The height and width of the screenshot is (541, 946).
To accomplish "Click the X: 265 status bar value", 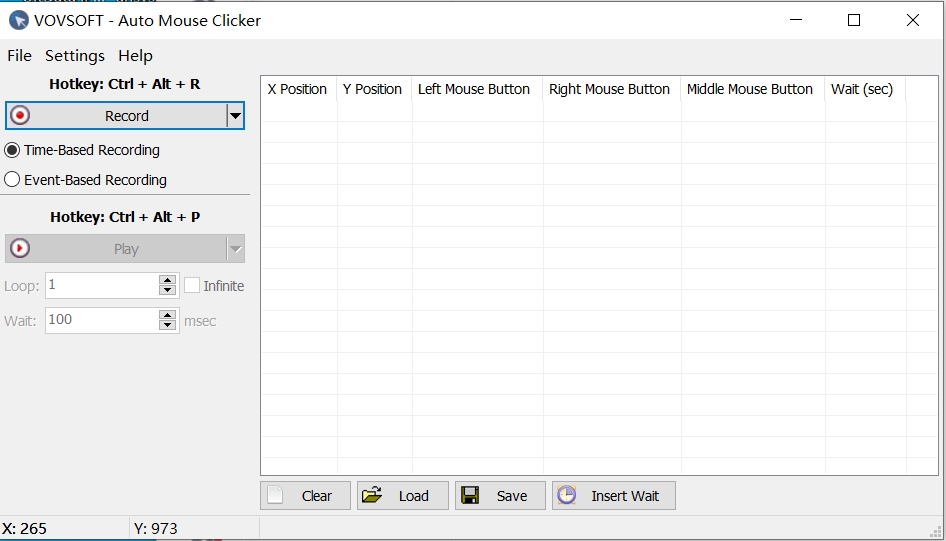I will pos(24,528).
